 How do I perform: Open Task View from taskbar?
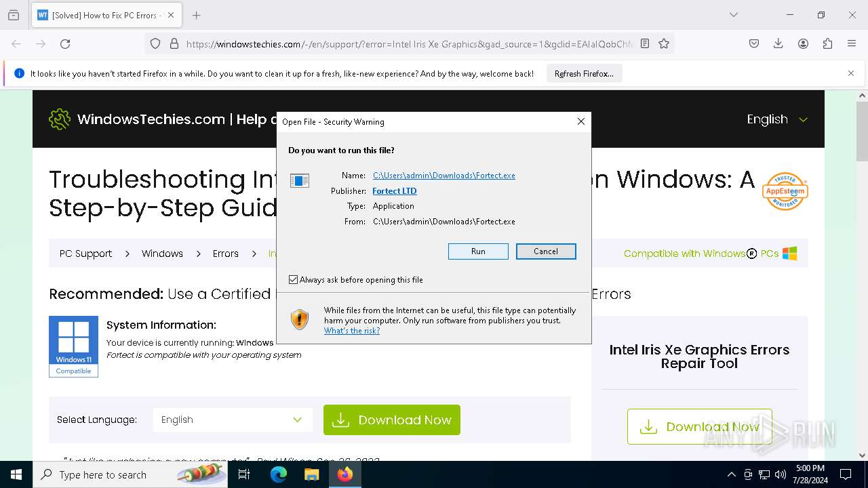pos(244,474)
